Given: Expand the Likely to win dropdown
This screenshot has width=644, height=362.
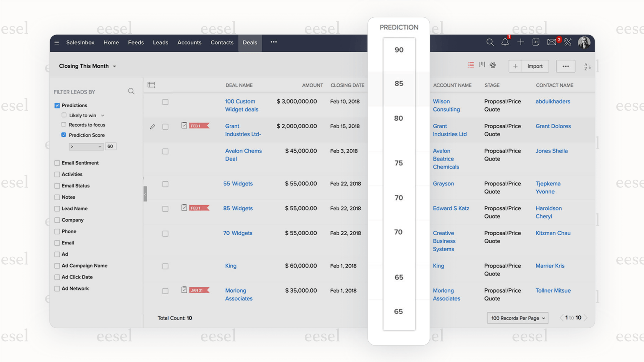Looking at the screenshot, I should [103, 115].
